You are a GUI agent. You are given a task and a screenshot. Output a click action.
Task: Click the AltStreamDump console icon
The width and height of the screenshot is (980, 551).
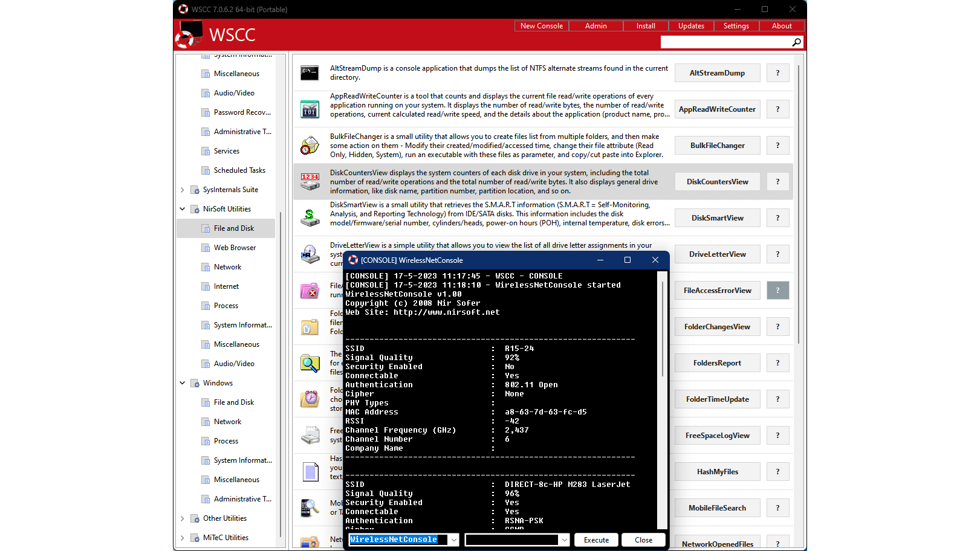tap(310, 73)
